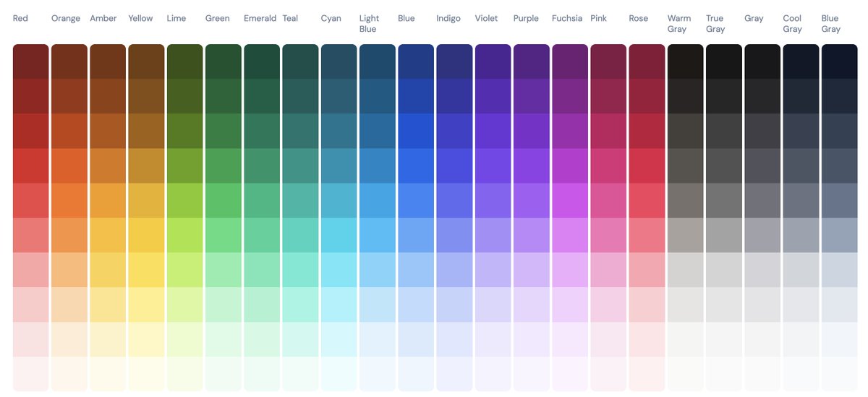The width and height of the screenshot is (868, 397).
Task: Click the Green column heading
Action: pos(218,18)
